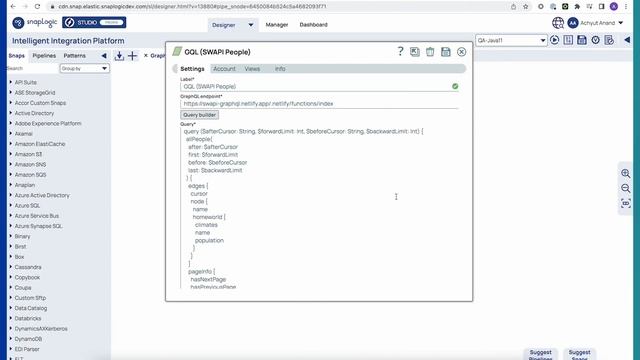Open Chrome three-dot menu

626,7
